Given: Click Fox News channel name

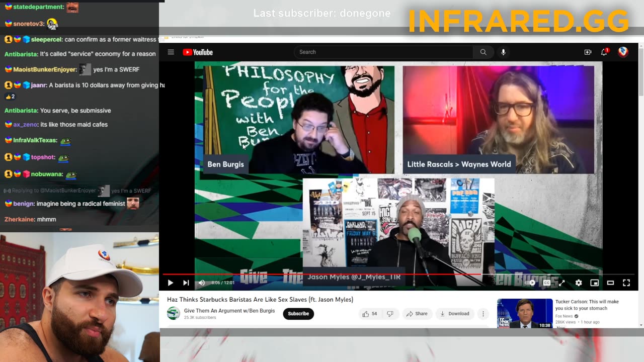Looking at the screenshot, I should pyautogui.click(x=564, y=316).
